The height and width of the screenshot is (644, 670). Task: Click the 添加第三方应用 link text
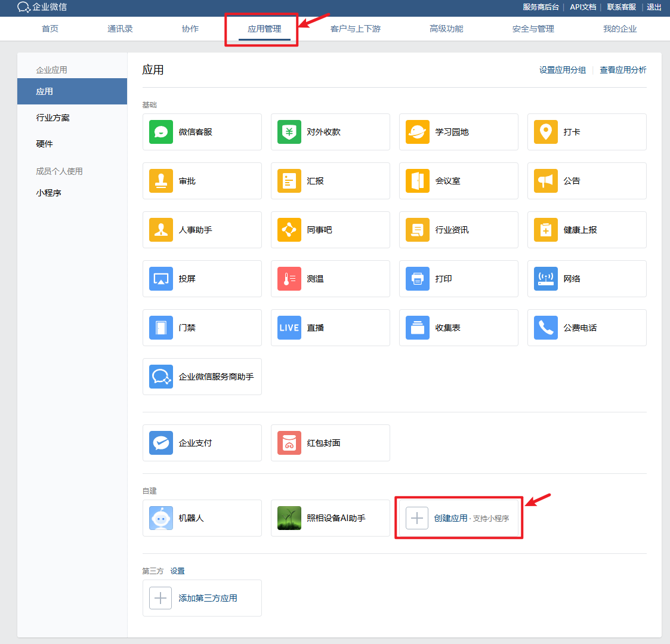pyautogui.click(x=208, y=598)
